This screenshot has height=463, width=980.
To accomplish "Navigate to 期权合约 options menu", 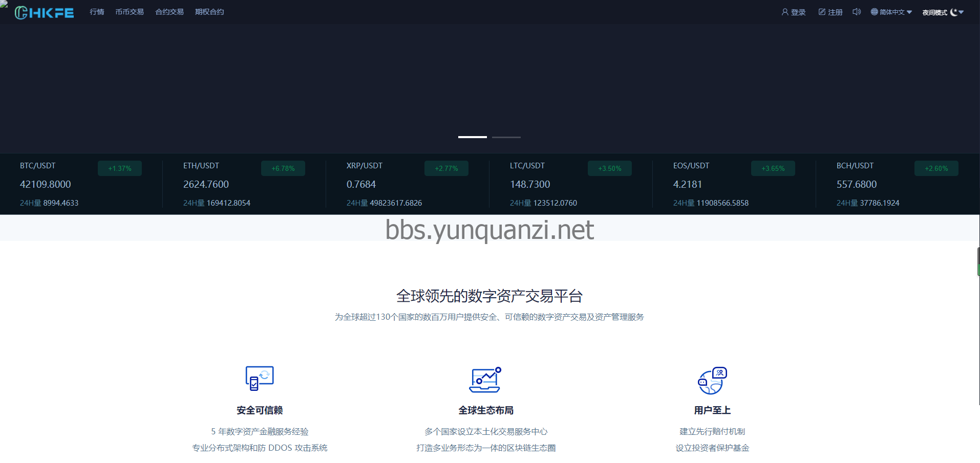I will pos(209,12).
